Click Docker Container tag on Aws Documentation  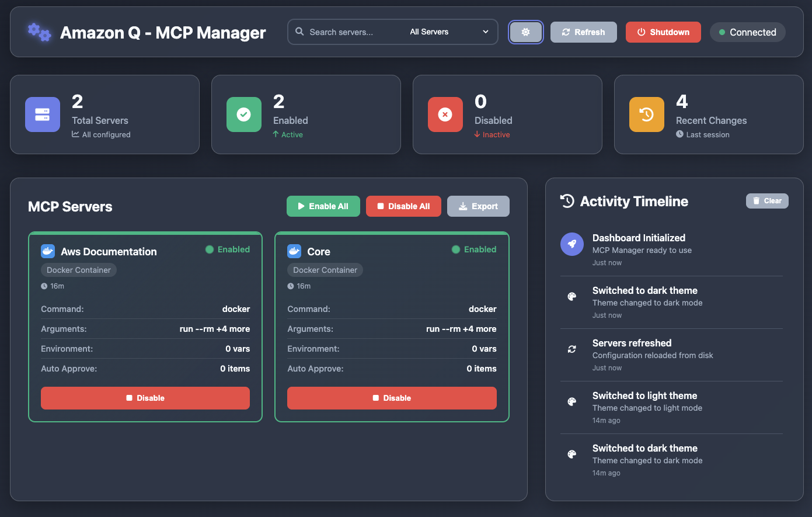(79, 270)
